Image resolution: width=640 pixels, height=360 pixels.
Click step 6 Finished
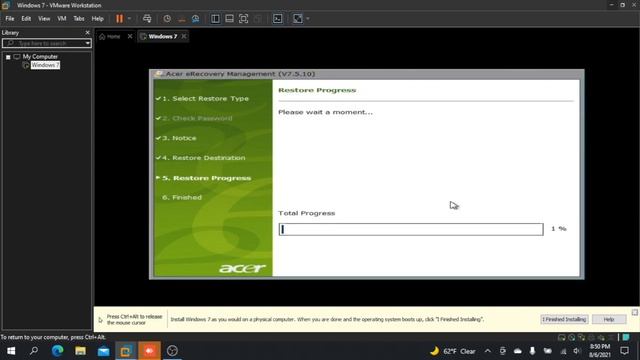182,197
